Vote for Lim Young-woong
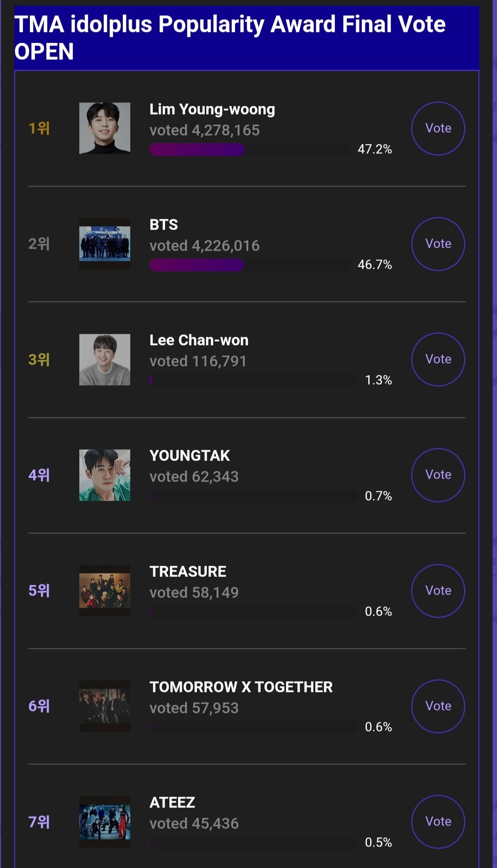Image resolution: width=497 pixels, height=868 pixels. pos(438,128)
